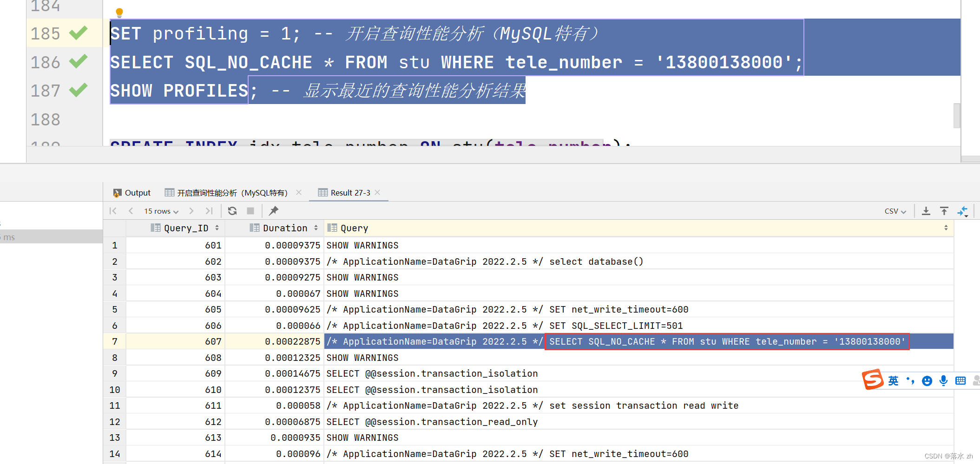Select Query_ID cell 601

pos(176,245)
